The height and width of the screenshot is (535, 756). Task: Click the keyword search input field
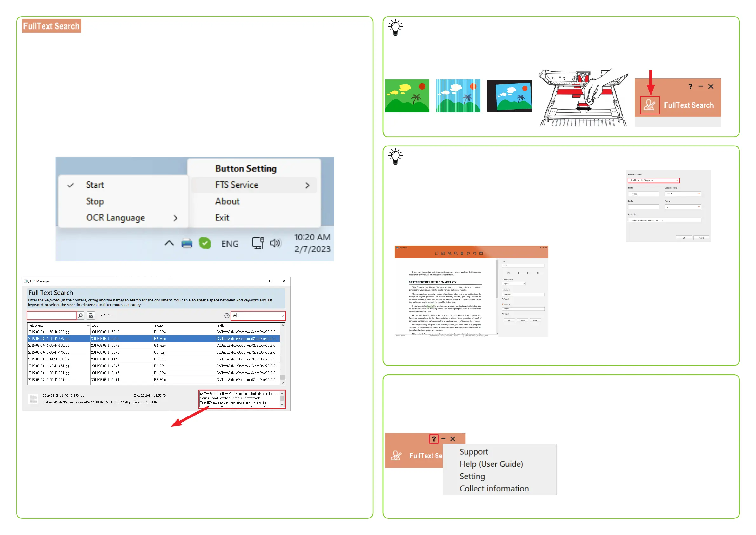(52, 315)
